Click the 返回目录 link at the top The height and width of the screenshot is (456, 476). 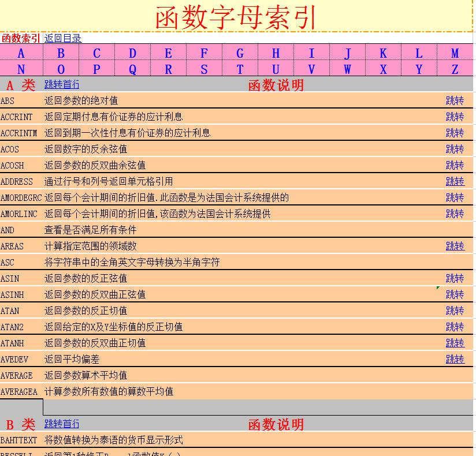click(x=61, y=38)
